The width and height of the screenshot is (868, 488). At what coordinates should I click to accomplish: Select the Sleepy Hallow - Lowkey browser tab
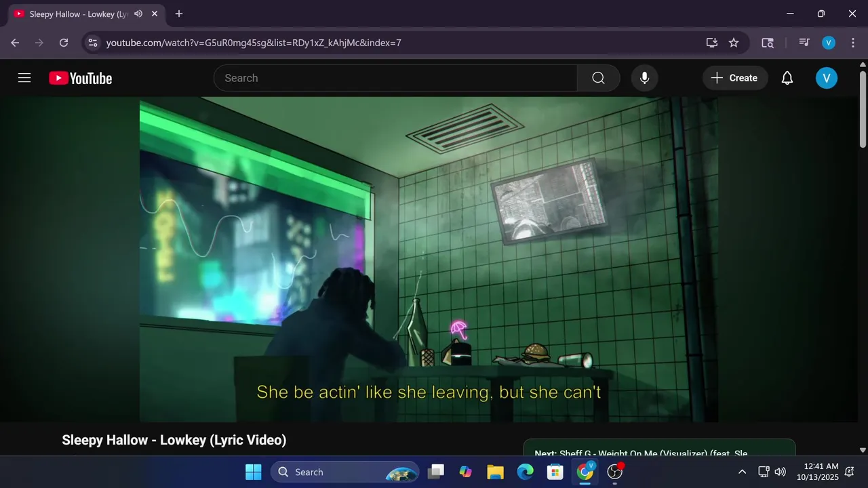85,14
